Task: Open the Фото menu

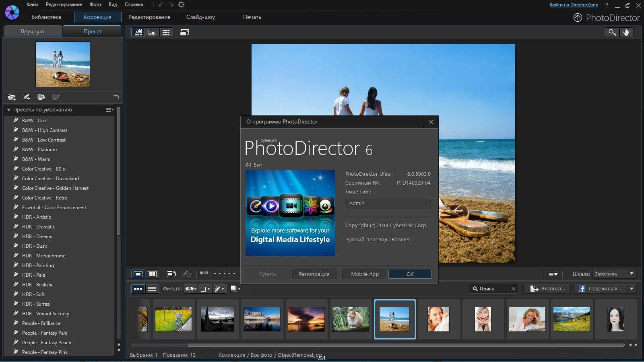Action: click(95, 4)
